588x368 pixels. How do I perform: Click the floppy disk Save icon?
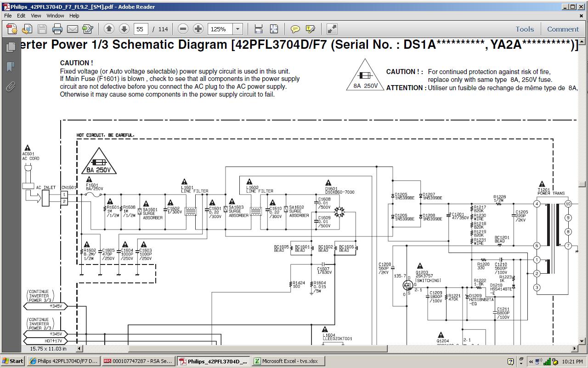(x=42, y=29)
